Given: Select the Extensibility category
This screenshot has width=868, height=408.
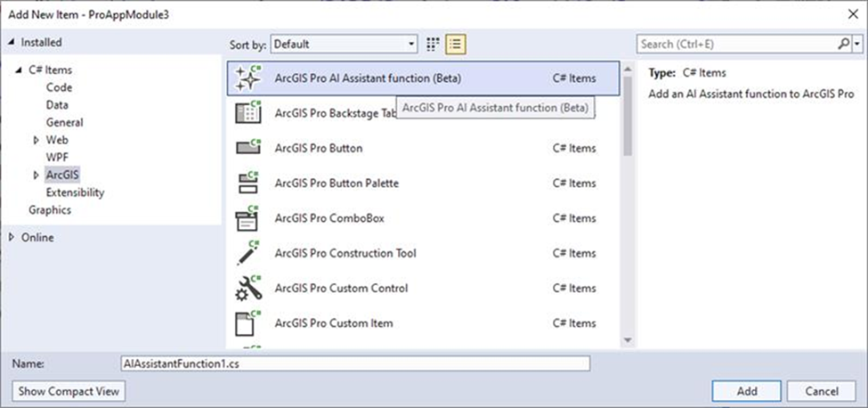Looking at the screenshot, I should 75,192.
